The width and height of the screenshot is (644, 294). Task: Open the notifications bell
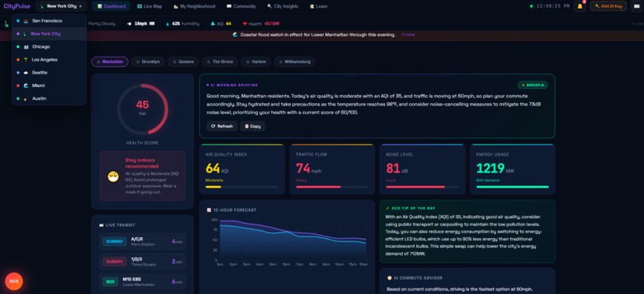579,6
